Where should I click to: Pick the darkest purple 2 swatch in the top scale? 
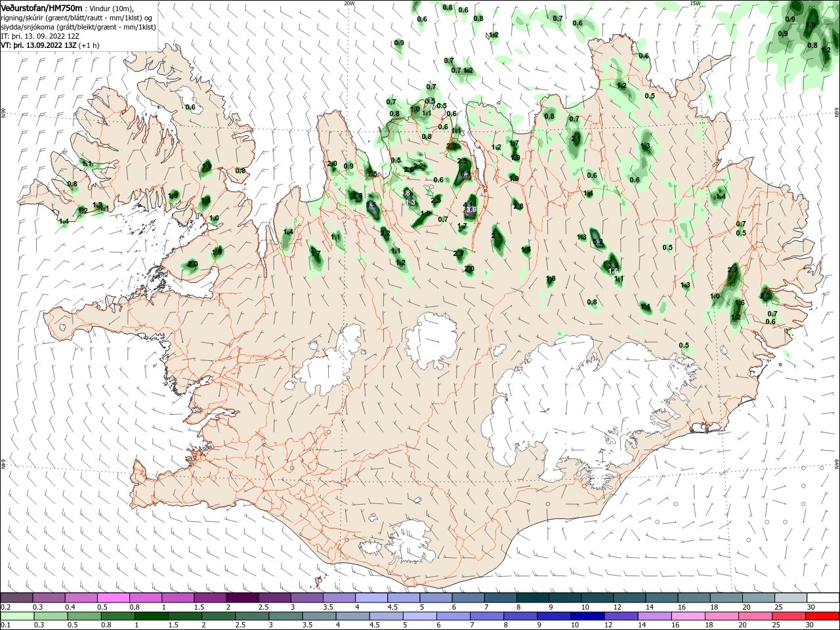(x=242, y=597)
